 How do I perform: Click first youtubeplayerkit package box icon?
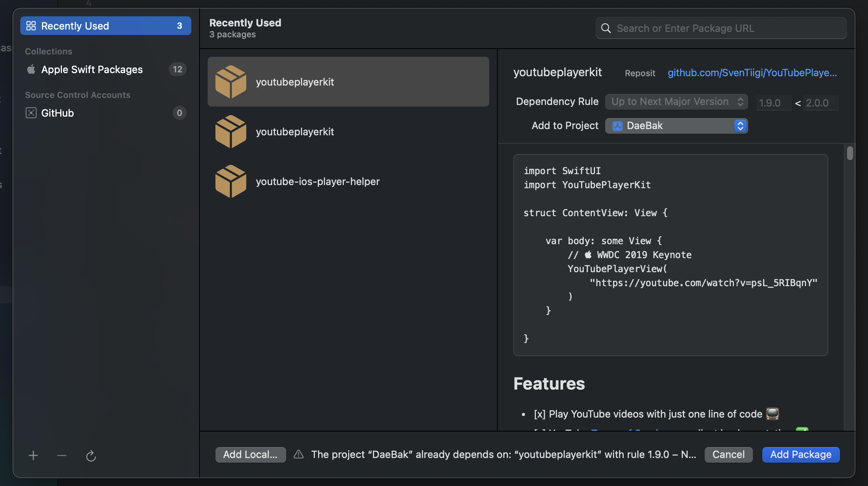[231, 82]
